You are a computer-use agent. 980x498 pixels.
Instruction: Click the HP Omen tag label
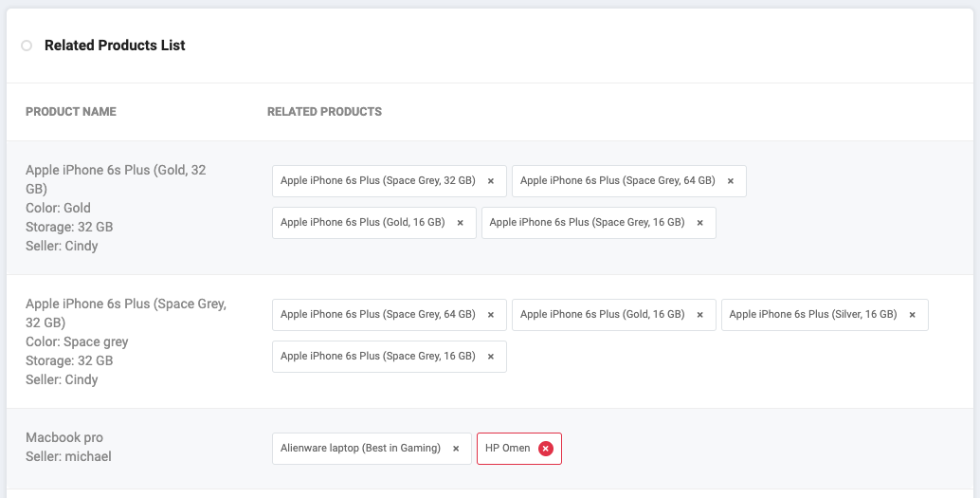[x=508, y=449]
